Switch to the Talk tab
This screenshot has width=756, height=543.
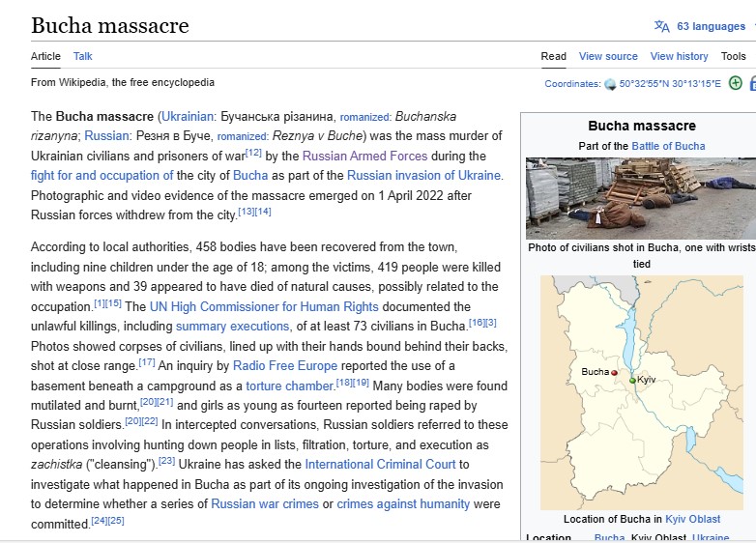click(x=82, y=56)
